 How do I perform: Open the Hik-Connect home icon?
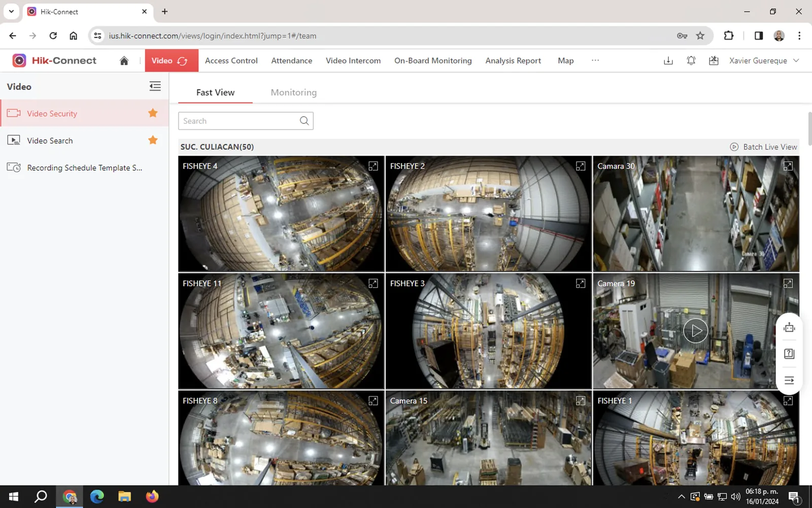point(124,61)
